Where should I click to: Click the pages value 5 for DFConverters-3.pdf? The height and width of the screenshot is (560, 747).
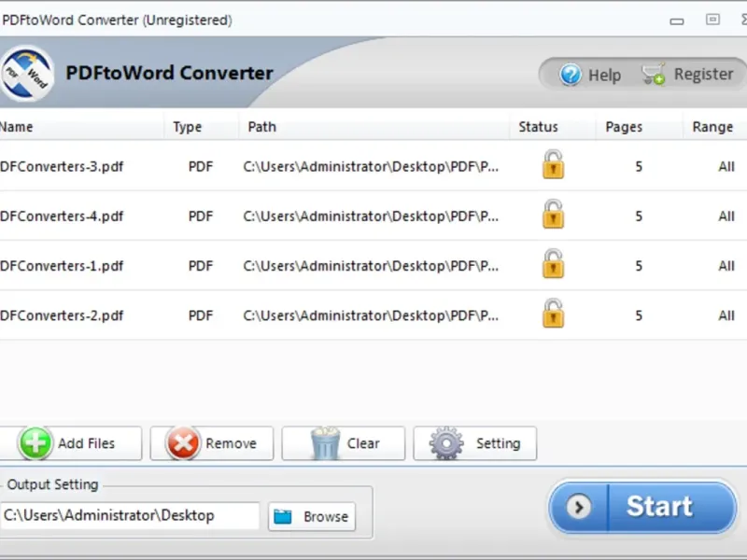click(x=639, y=167)
